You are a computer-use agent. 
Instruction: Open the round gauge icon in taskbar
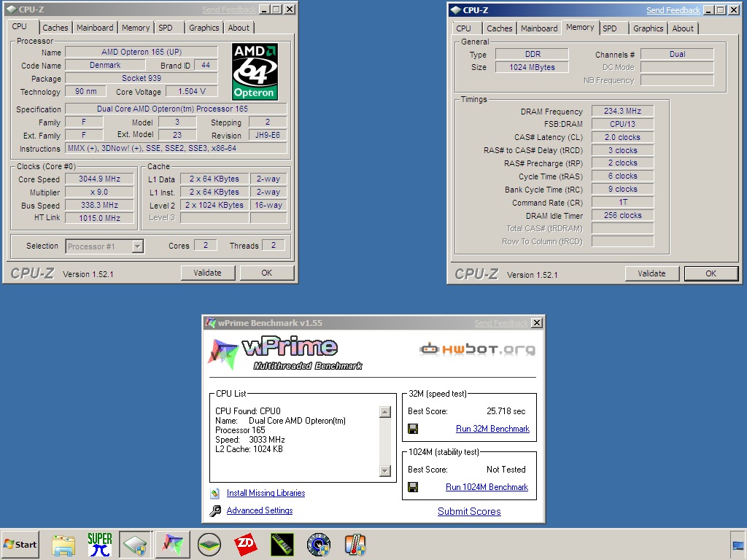click(319, 545)
